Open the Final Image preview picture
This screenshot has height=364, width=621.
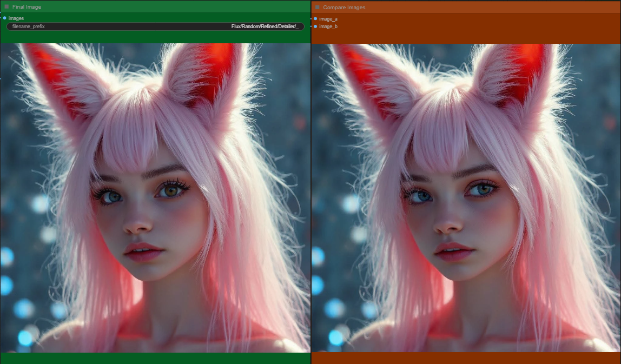155,197
